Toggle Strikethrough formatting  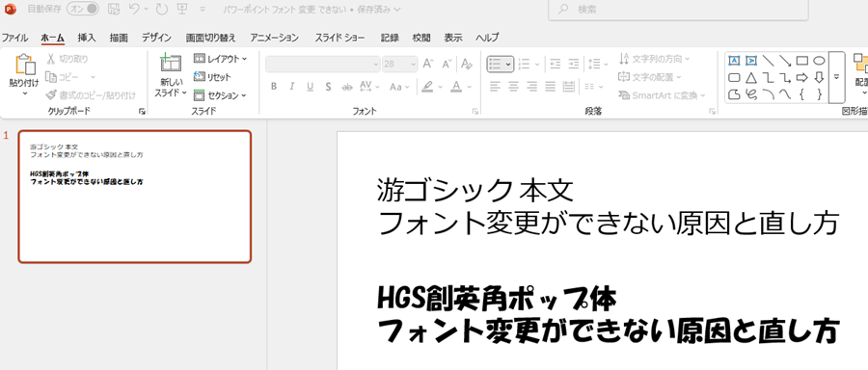point(347,87)
